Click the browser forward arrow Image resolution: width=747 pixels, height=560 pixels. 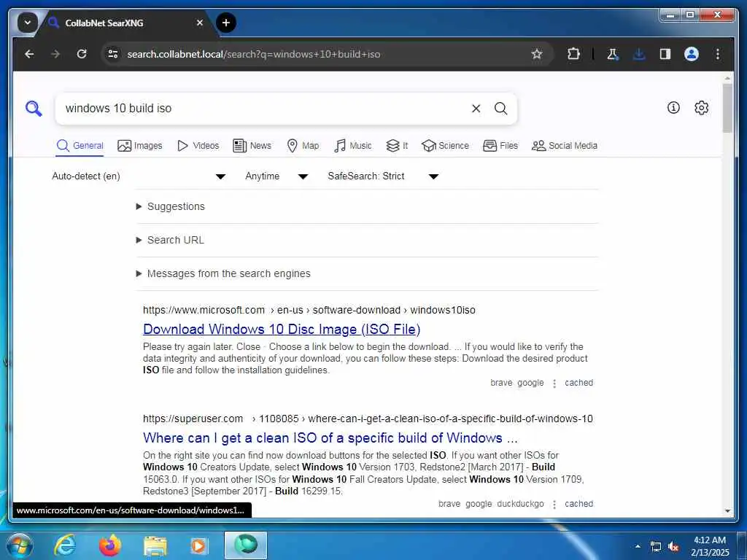pos(55,54)
